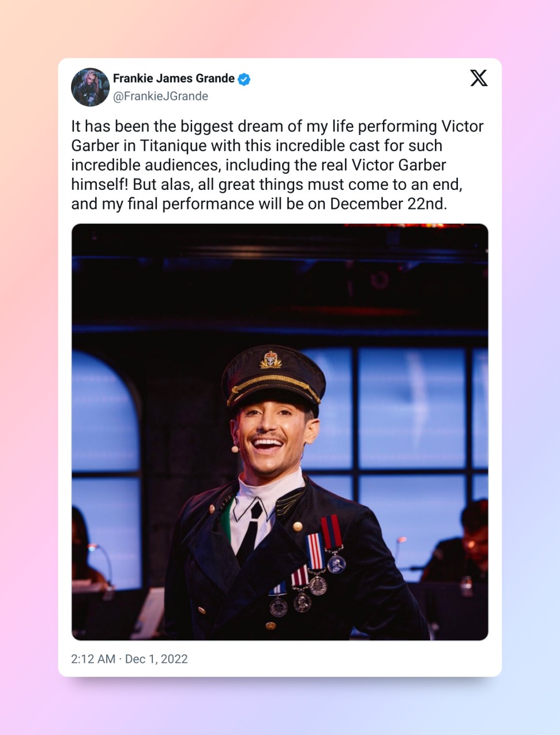Click the display name Frankie James Grande
The width and height of the screenshot is (560, 735).
coord(174,78)
